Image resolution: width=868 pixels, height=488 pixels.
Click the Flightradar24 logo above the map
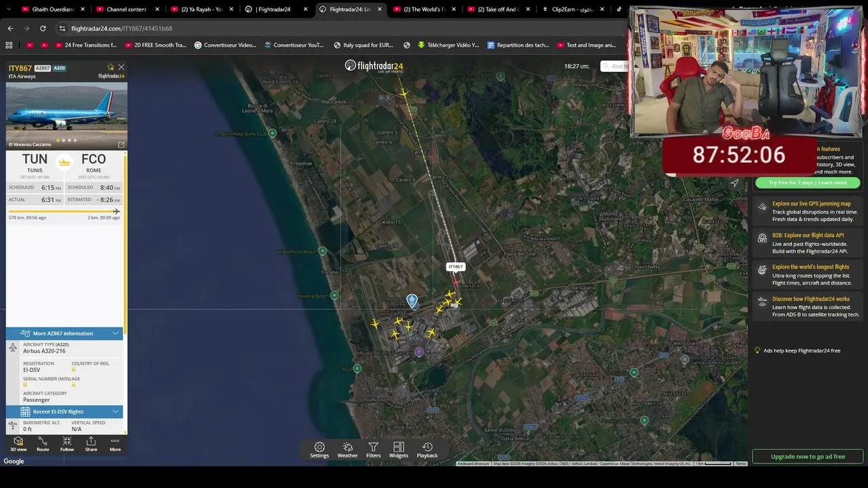coord(374,66)
